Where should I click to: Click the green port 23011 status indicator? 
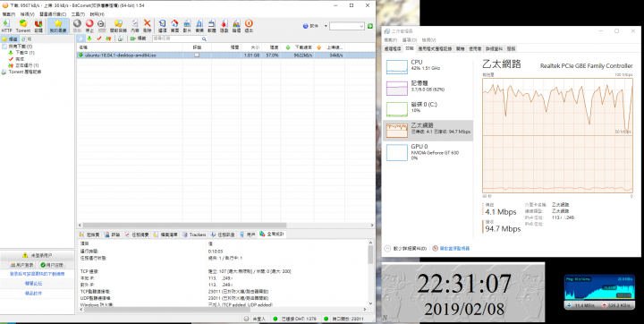(326, 319)
